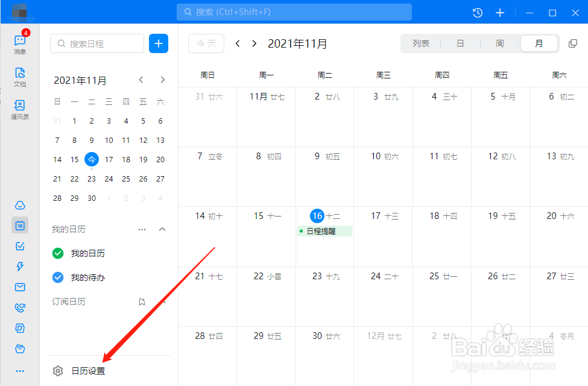
Task: Click the history clock icon in title bar
Action: (477, 12)
